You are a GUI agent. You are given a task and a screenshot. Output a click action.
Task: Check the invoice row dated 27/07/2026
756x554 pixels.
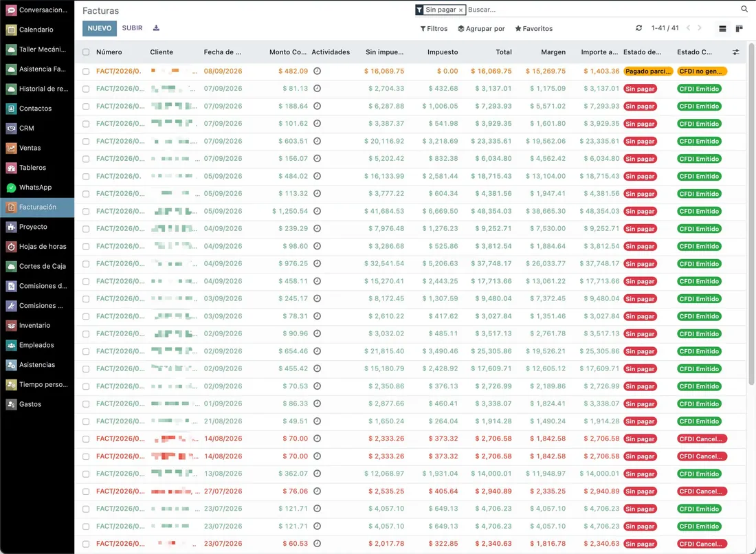(86, 491)
